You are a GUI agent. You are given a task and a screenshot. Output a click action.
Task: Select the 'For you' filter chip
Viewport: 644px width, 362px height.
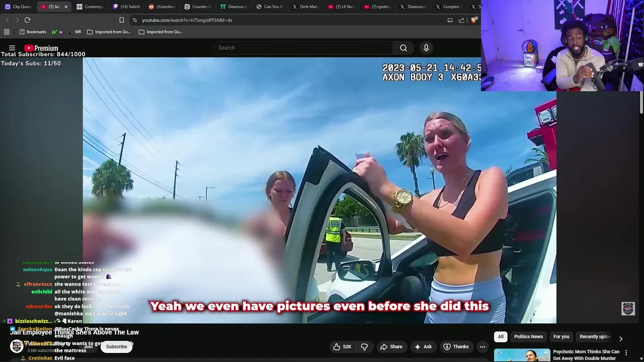[x=561, y=336]
